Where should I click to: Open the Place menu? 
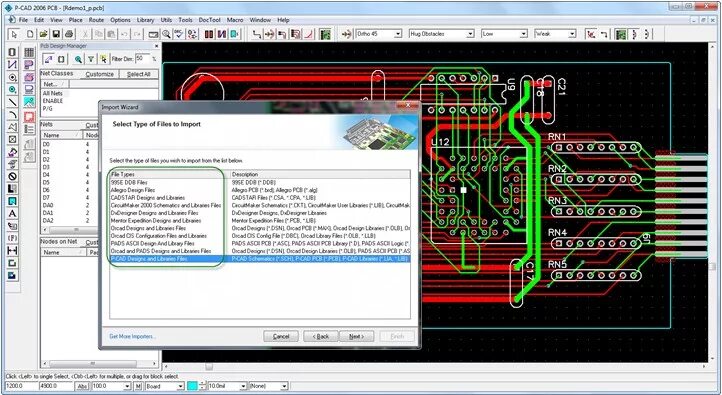(x=76, y=20)
